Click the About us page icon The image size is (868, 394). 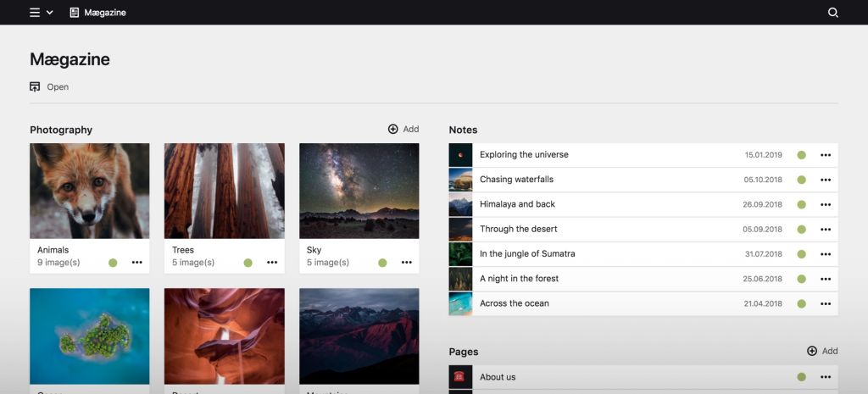click(x=460, y=377)
